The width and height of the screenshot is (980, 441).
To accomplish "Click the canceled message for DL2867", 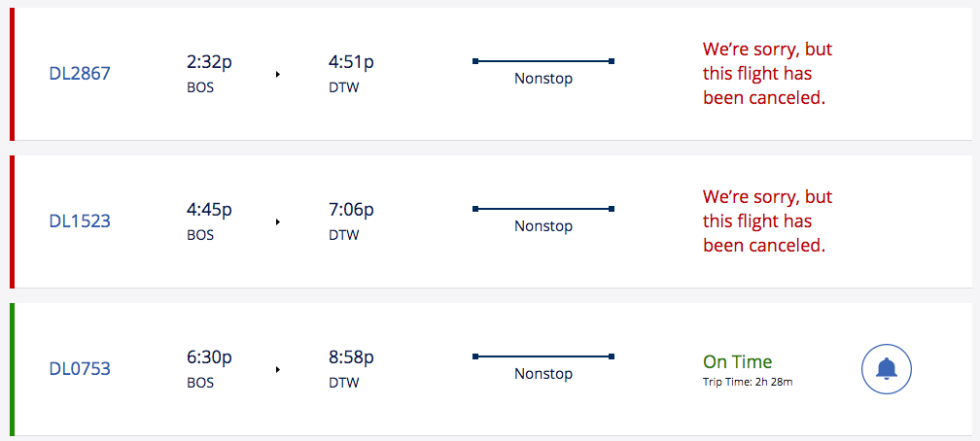I will click(x=768, y=74).
